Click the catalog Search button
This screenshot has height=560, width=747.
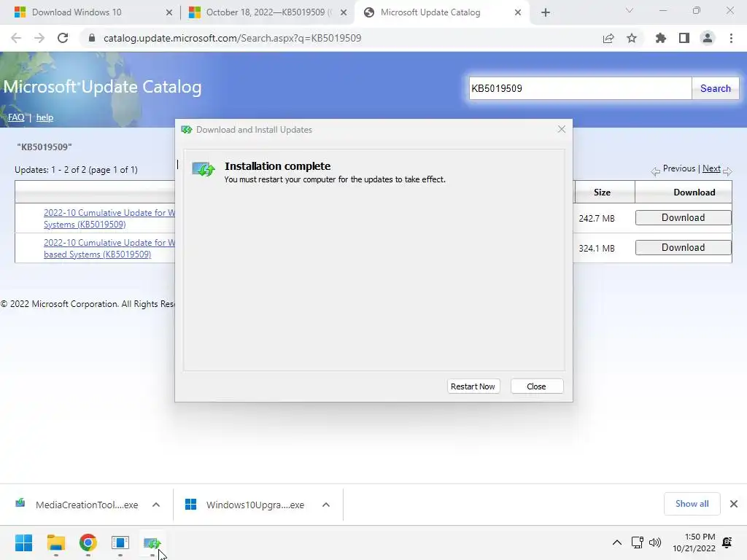(715, 88)
